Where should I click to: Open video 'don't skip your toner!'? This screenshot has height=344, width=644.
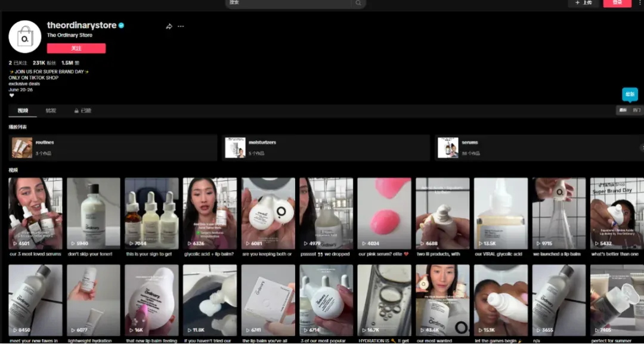click(x=94, y=213)
